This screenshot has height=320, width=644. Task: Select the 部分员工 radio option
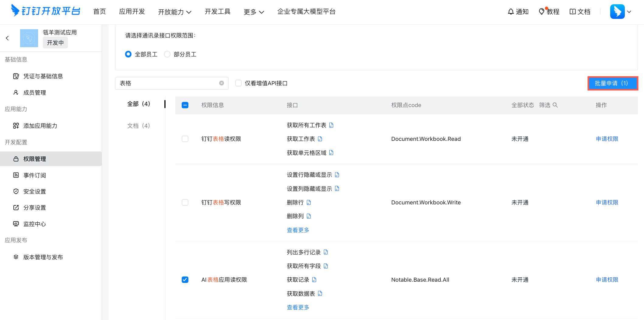[x=167, y=54]
